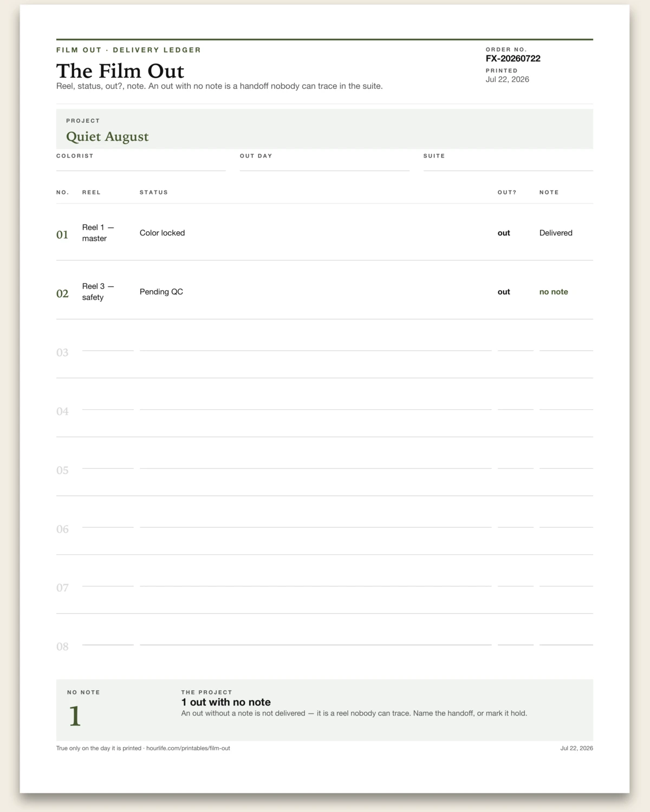The width and height of the screenshot is (650, 812).
Task: Click The Film Out page title
Action: [120, 71]
